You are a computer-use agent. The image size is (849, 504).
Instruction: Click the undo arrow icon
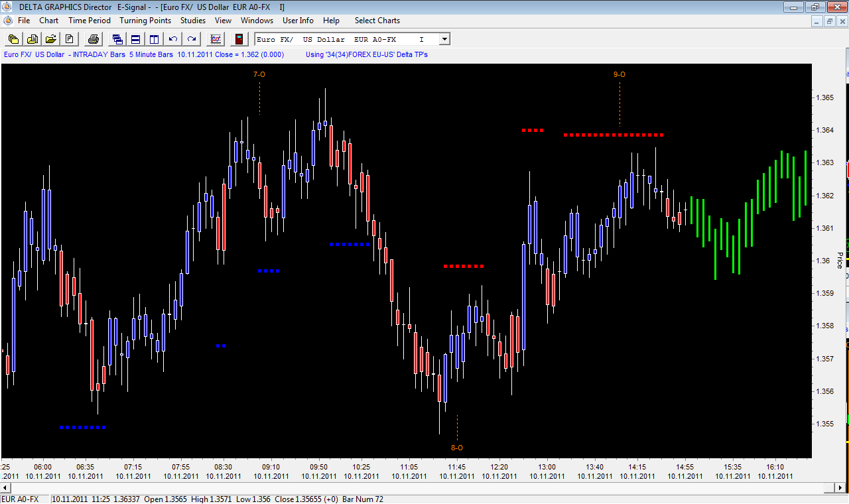click(173, 39)
